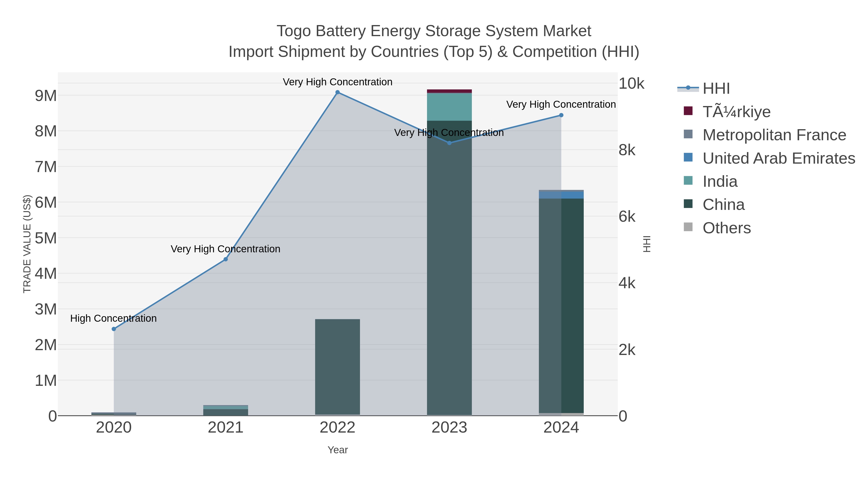
Task: Select the 2021 HHI data point
Action: pos(226,259)
